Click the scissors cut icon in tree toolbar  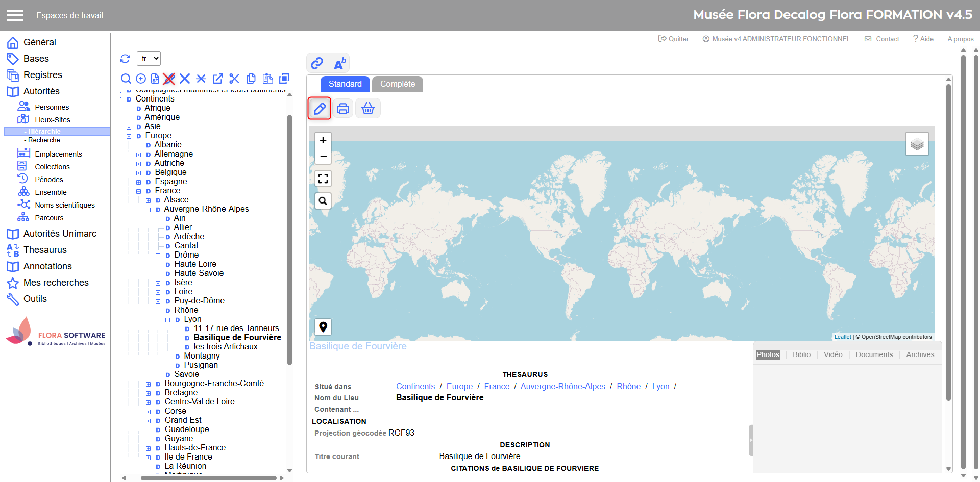234,79
